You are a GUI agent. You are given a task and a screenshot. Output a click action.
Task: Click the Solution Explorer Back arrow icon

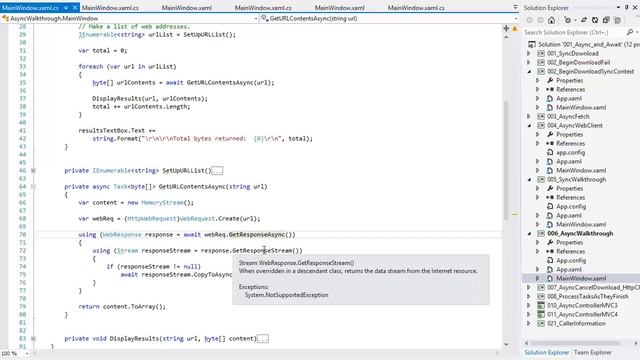coord(529,20)
